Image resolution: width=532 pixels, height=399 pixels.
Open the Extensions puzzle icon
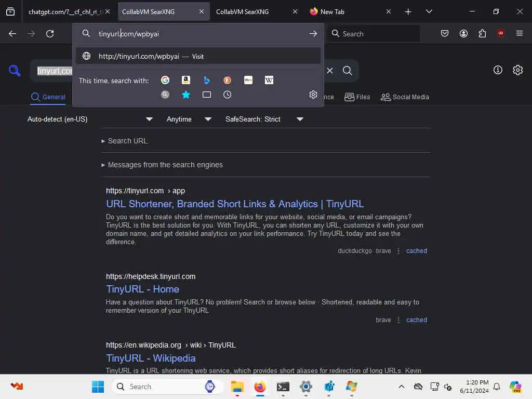coord(482,33)
